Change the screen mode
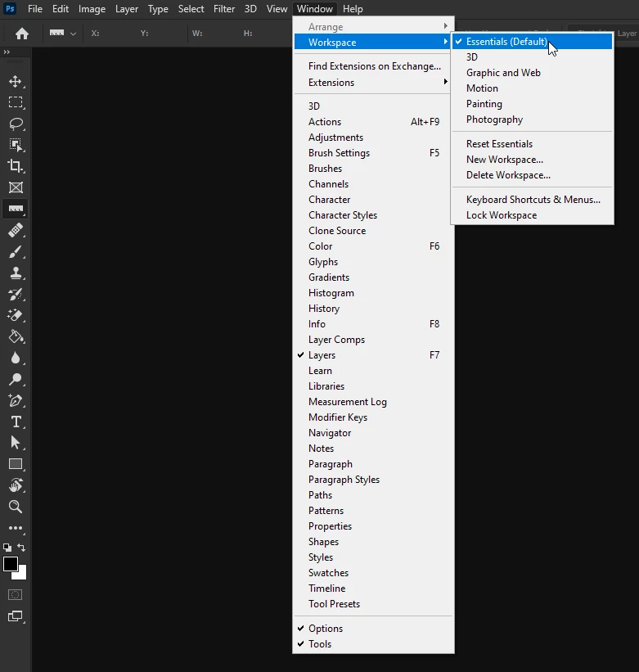 tap(16, 616)
